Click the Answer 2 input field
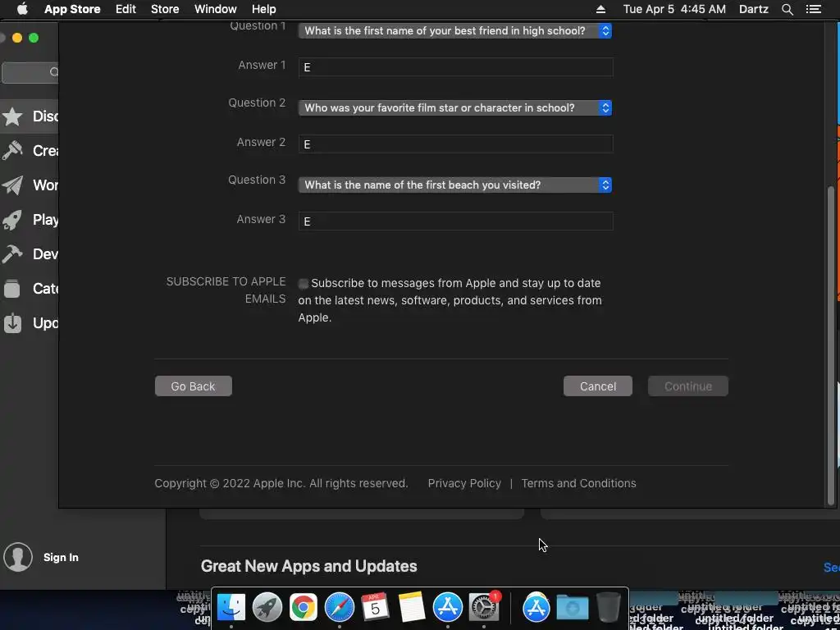This screenshot has height=630, width=840. pyautogui.click(x=456, y=144)
